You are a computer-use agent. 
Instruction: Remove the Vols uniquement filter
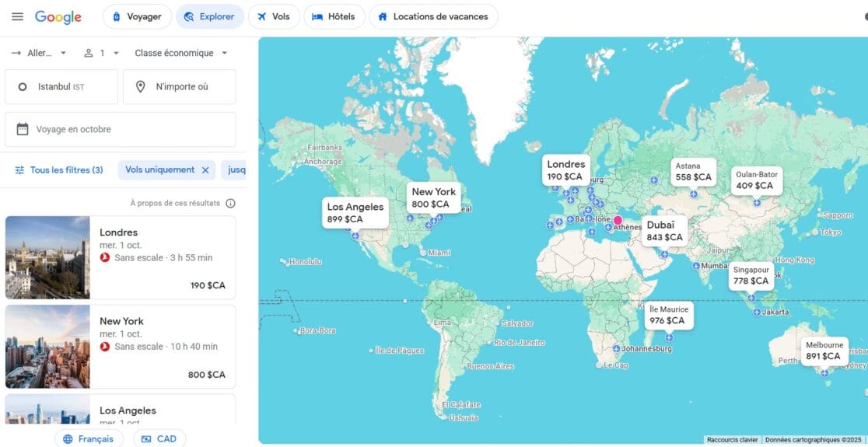pos(205,170)
